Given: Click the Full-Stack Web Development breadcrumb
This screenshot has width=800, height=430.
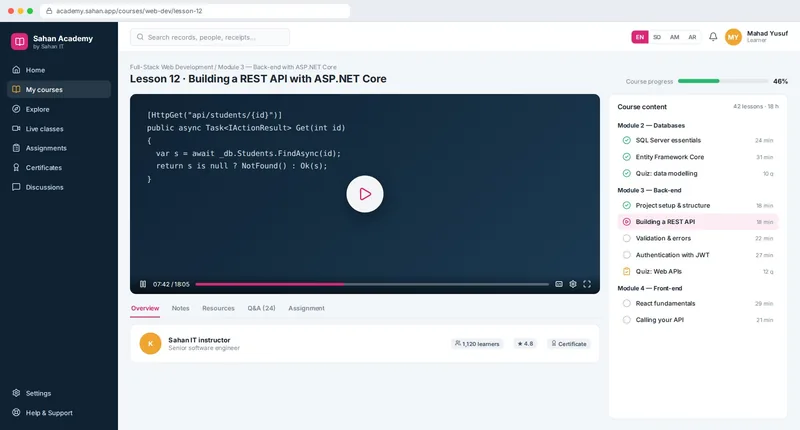Looking at the screenshot, I should click(171, 67).
